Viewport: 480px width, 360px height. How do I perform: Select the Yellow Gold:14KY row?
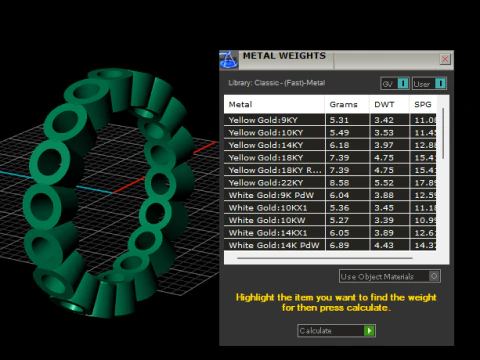[330, 145]
